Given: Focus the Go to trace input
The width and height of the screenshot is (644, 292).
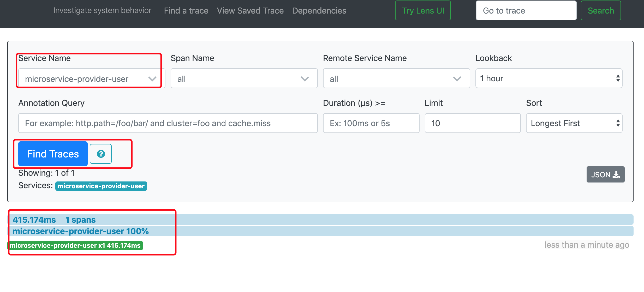Looking at the screenshot, I should pyautogui.click(x=526, y=11).
